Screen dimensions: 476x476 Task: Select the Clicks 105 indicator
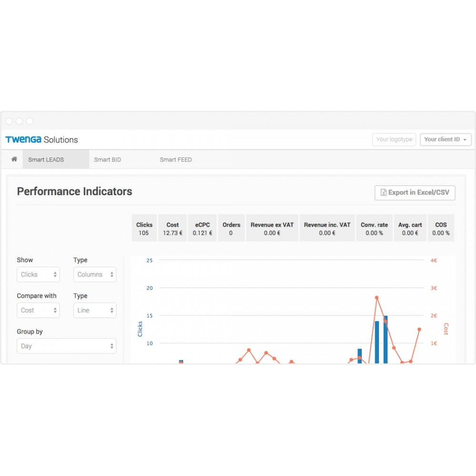point(144,228)
